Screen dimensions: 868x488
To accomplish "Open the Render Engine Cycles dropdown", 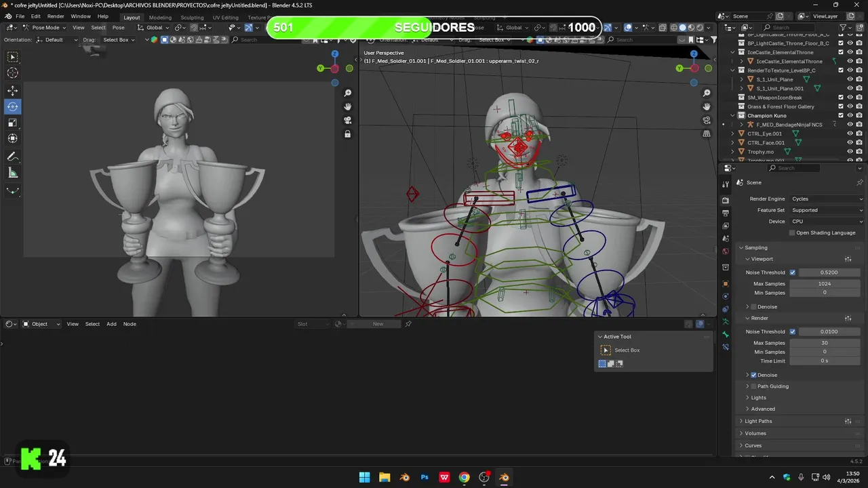I will tap(827, 199).
